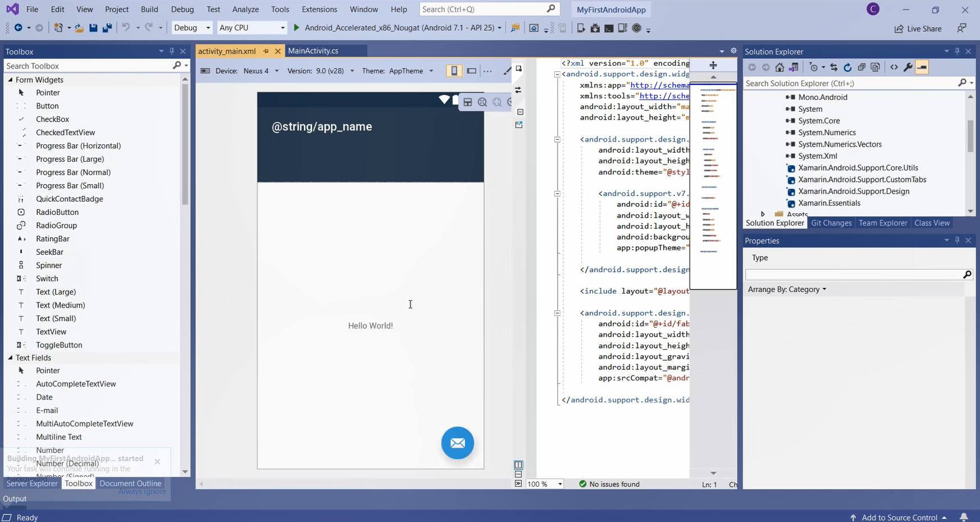Open the Debug configuration dropdown
The height and width of the screenshot is (522, 980).
pyautogui.click(x=192, y=28)
